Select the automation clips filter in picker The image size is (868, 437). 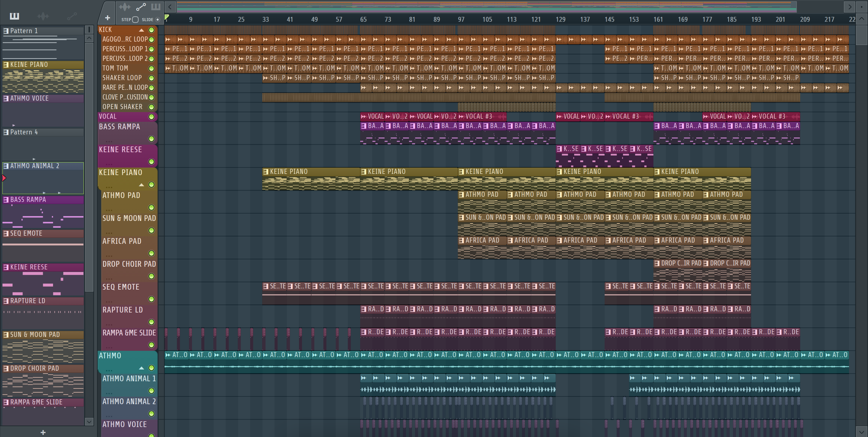click(x=72, y=16)
